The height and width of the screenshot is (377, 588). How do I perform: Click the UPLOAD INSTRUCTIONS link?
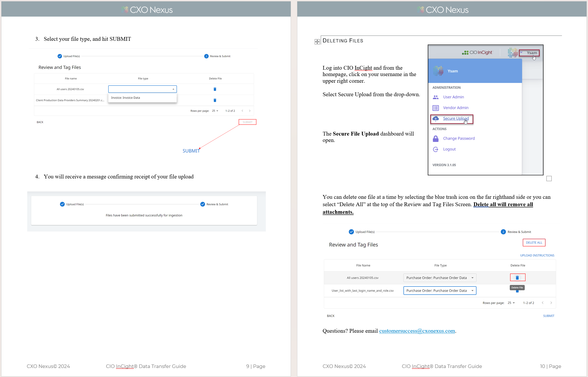coord(537,255)
